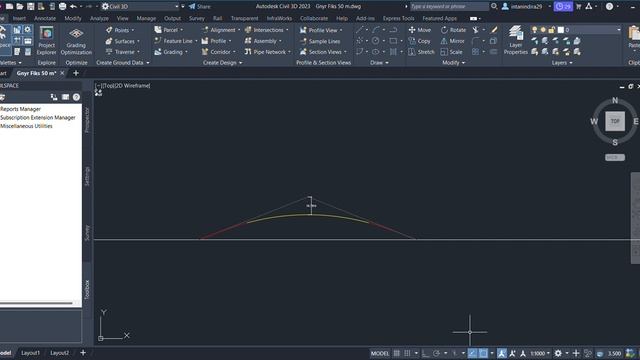This screenshot has height=360, width=640.
Task: Click the keyword search input field
Action: click(449, 7)
